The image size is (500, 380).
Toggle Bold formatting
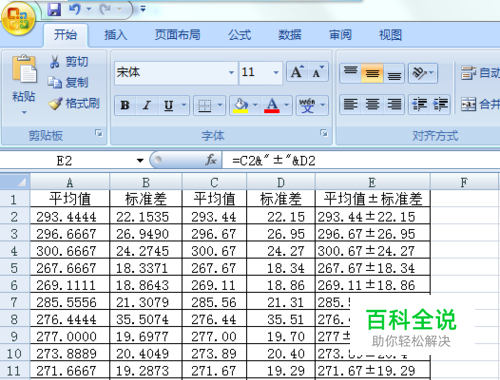pyautogui.click(x=125, y=105)
